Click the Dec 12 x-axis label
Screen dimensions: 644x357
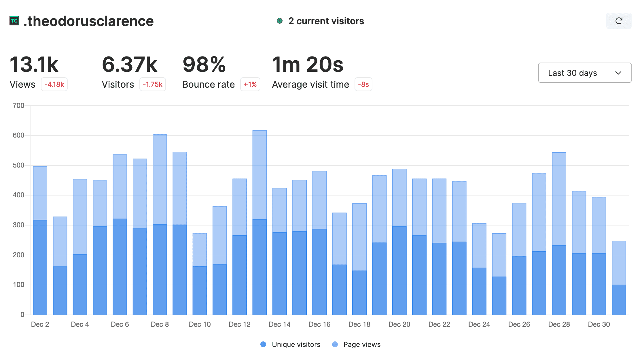tap(240, 324)
